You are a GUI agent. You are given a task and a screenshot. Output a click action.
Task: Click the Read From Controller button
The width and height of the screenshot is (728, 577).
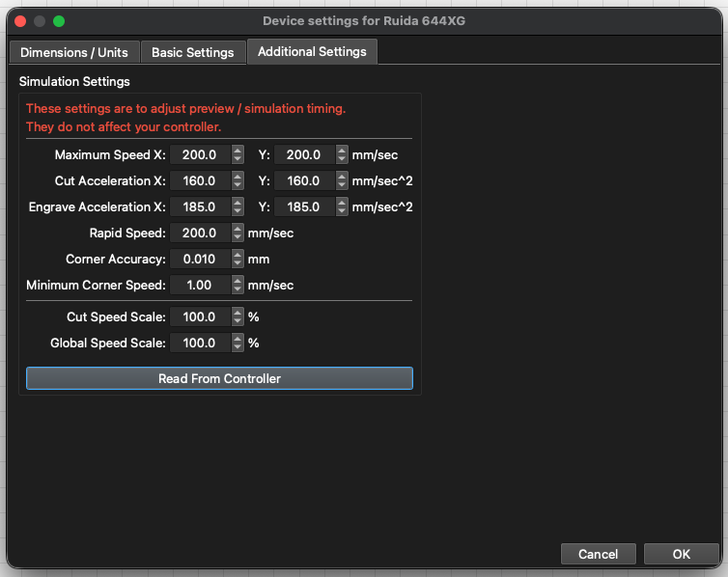pos(219,378)
